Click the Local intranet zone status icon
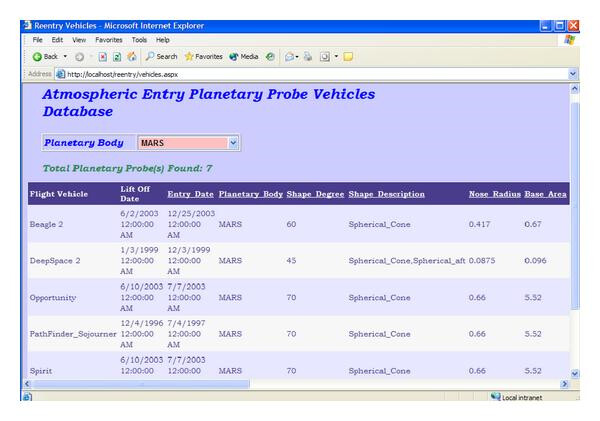This screenshot has width=600, height=421. (x=496, y=397)
